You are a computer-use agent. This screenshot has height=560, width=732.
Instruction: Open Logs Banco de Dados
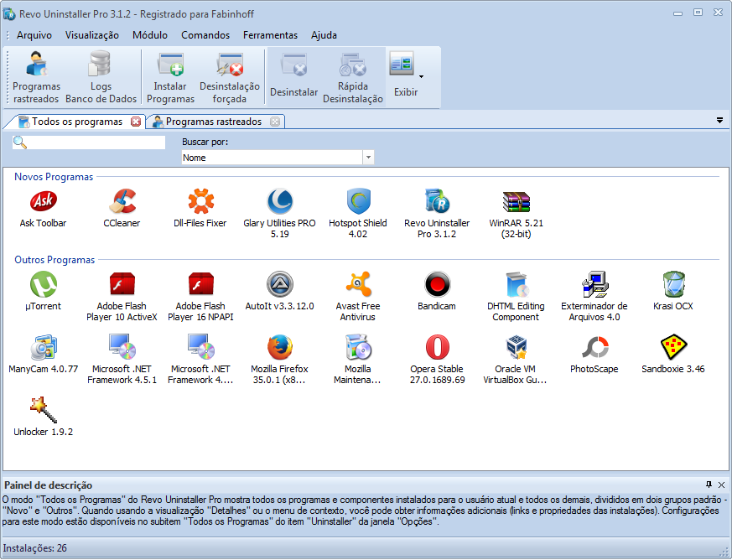click(101, 77)
